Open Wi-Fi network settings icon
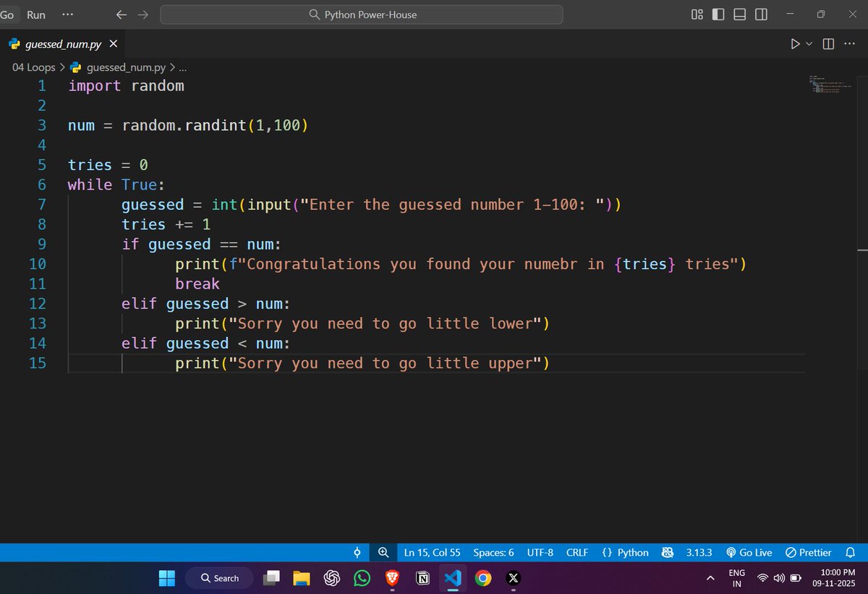The width and height of the screenshot is (868, 594). click(762, 578)
